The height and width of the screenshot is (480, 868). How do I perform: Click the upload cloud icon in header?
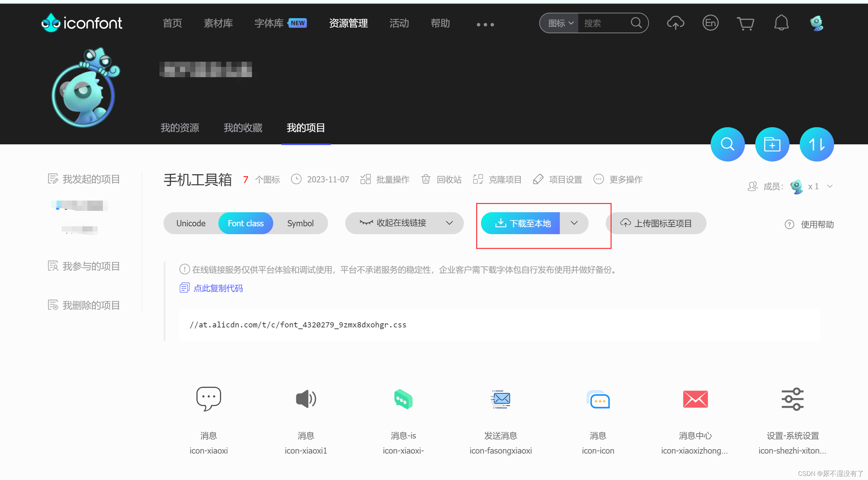click(x=675, y=23)
